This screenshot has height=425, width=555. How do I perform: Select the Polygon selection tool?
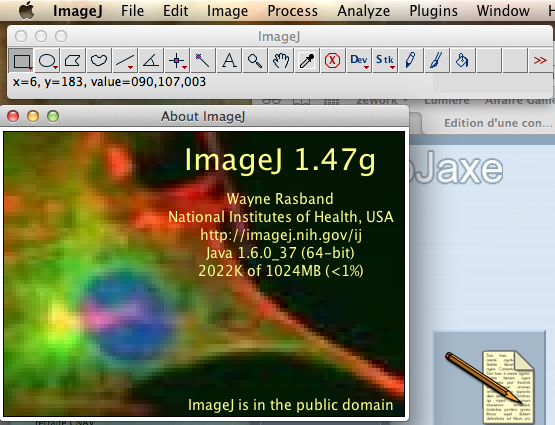click(x=73, y=61)
